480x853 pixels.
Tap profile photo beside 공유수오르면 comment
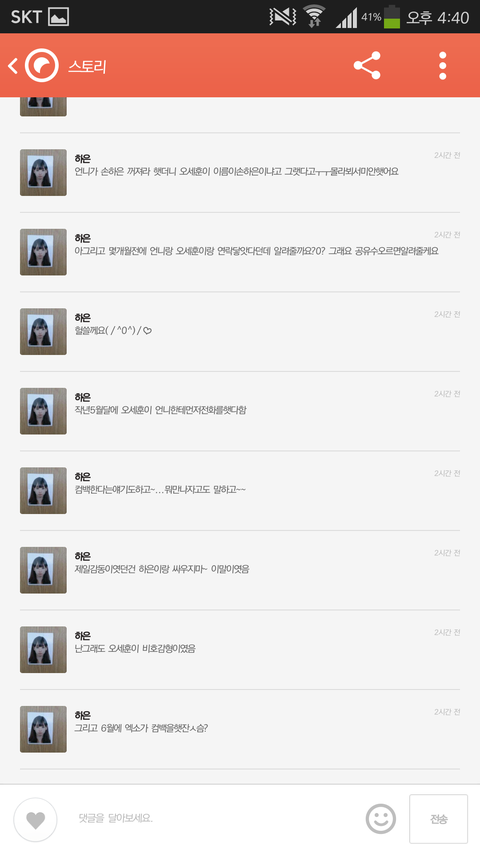tap(44, 252)
